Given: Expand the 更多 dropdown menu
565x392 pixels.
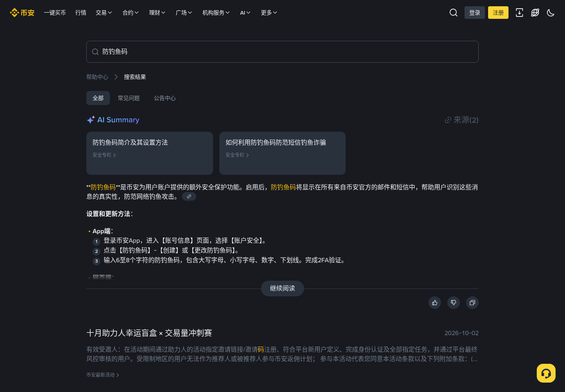Looking at the screenshot, I should [x=269, y=13].
